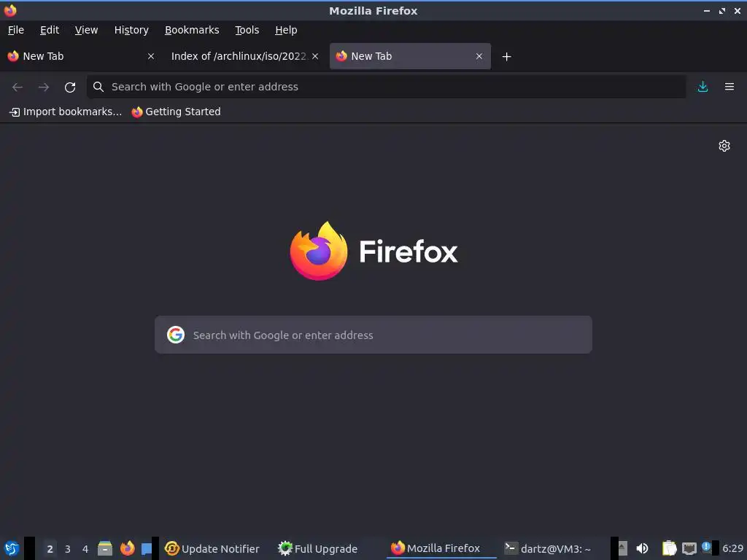The width and height of the screenshot is (747, 560).
Task: Switch to virtual desktop 4
Action: click(x=85, y=548)
